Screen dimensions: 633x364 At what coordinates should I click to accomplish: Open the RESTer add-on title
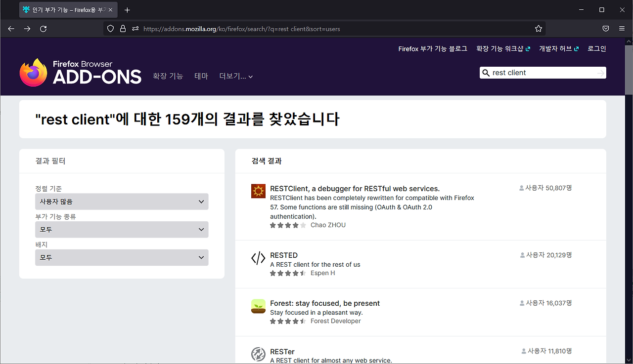click(282, 352)
